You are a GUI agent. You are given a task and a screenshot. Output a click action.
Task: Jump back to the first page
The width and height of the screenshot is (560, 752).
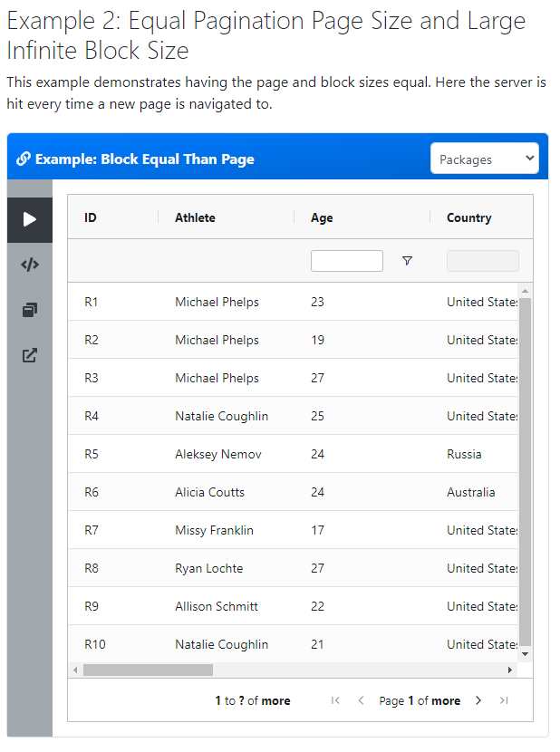point(335,700)
